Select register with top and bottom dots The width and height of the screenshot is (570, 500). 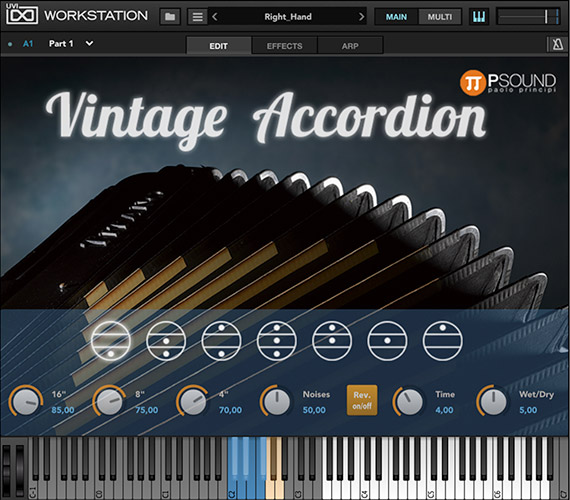coord(221,341)
